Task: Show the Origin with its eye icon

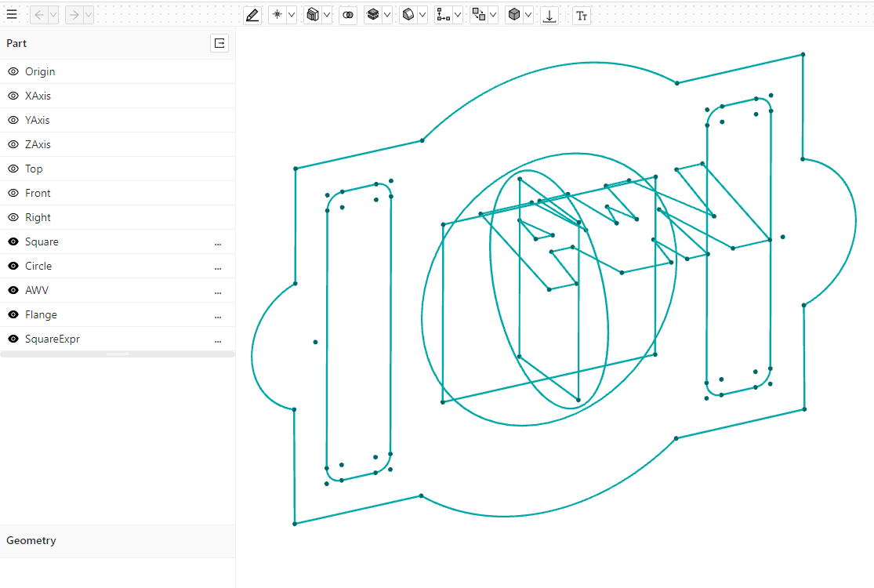Action: click(x=13, y=71)
